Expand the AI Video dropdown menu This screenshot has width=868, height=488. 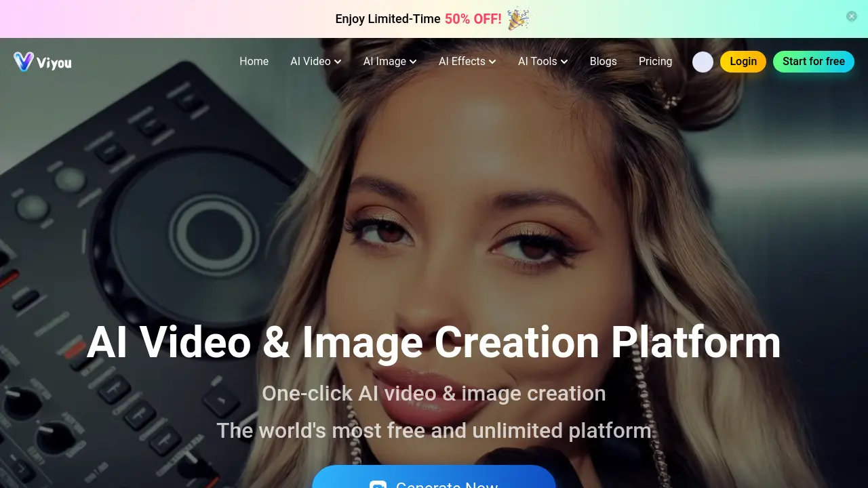(315, 62)
